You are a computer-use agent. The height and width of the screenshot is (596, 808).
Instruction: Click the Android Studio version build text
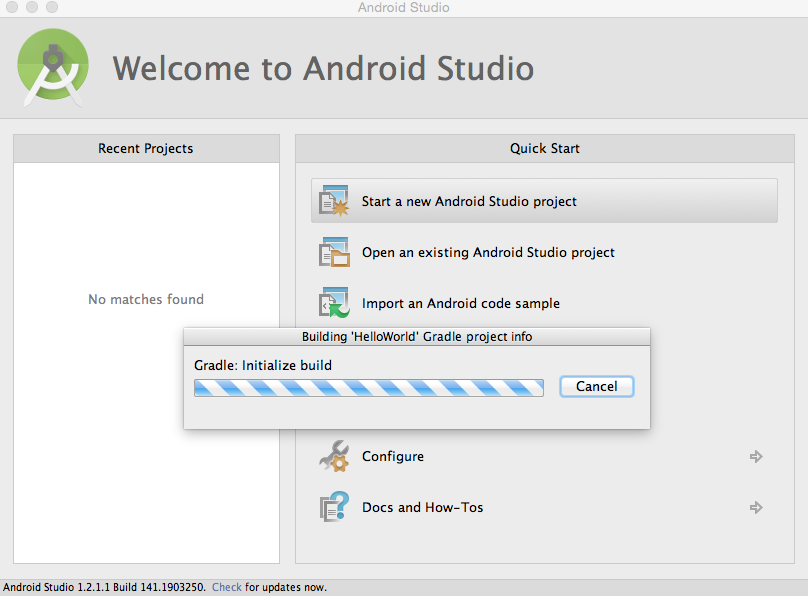click(x=104, y=587)
